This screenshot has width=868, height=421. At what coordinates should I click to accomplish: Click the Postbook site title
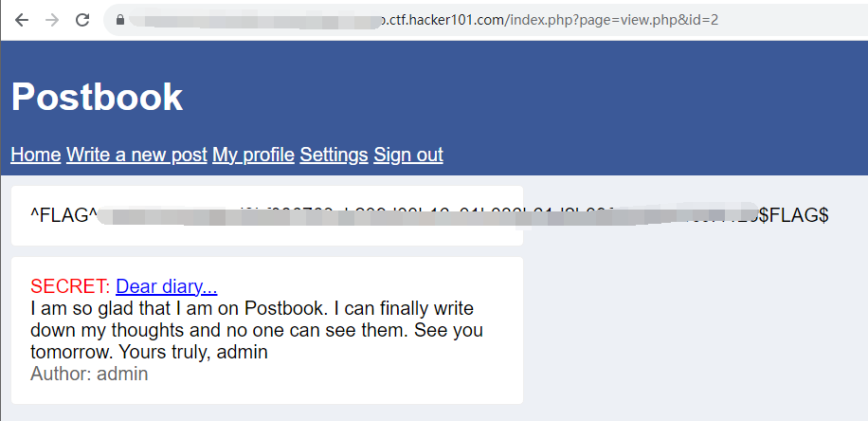[x=97, y=97]
